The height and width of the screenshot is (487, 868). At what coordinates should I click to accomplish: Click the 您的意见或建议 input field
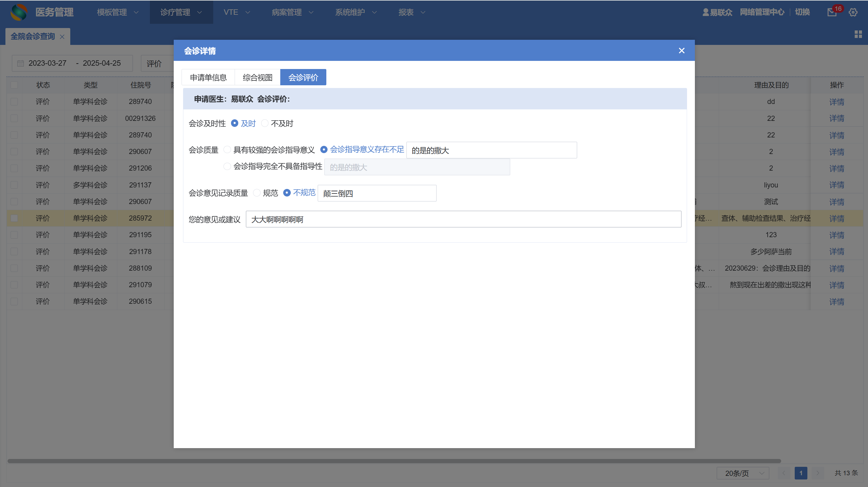pos(463,219)
